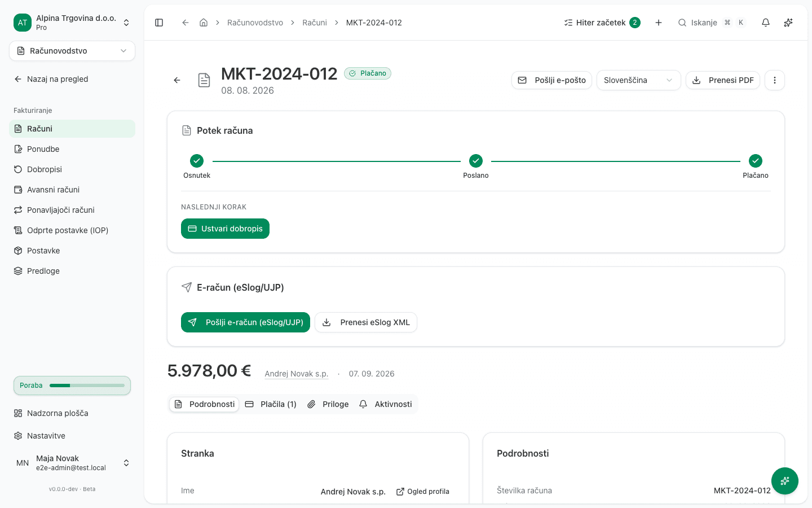Click the Pošlji e-pošto button
The image size is (812, 508).
551,80
